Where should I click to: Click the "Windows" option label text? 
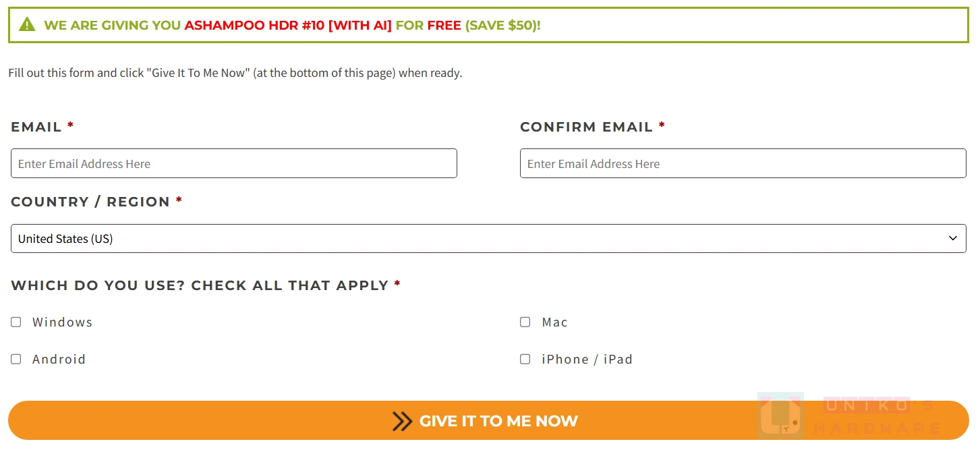[62, 322]
